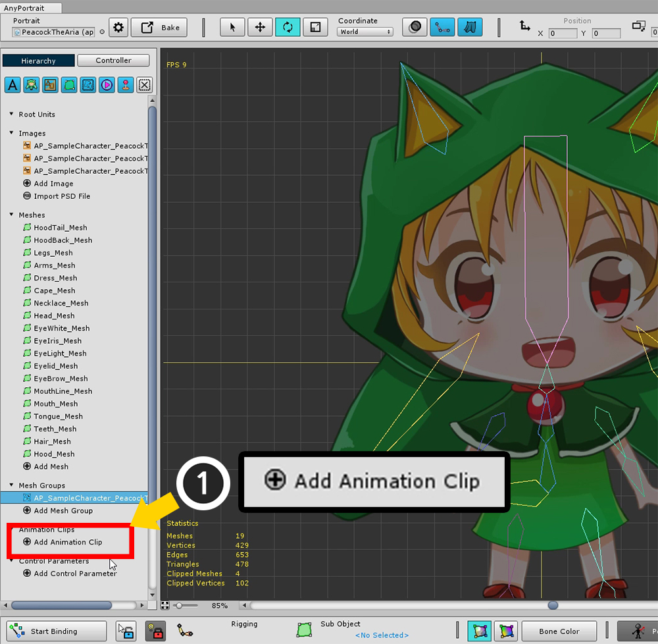This screenshot has height=644, width=658.
Task: Toggle the lightbulb lock editing mode button
Action: point(155,631)
